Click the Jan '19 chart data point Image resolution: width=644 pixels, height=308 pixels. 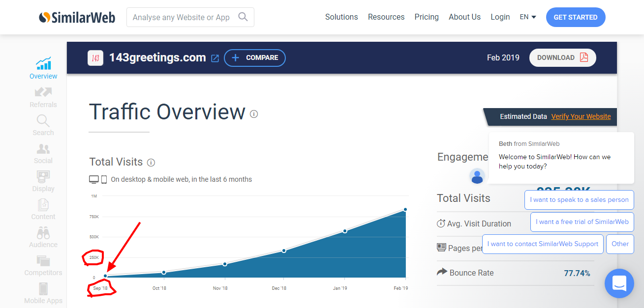345,231
